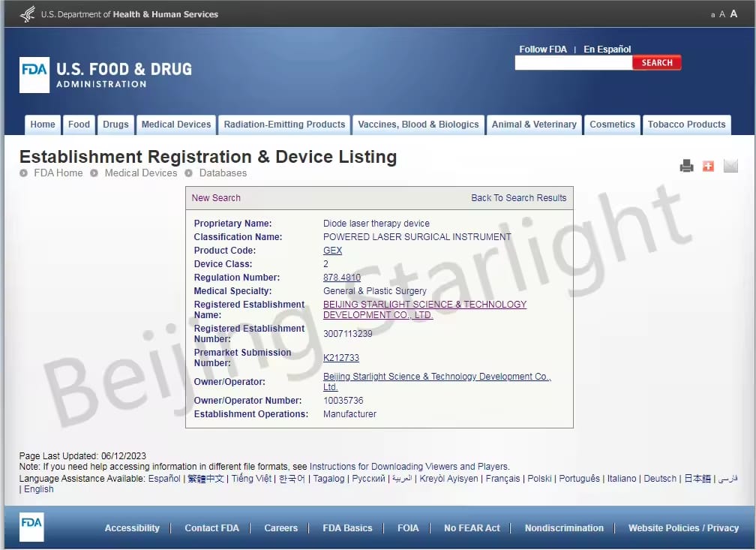Open the Cosmetics tab
Image resolution: width=756 pixels, height=550 pixels.
pos(612,125)
